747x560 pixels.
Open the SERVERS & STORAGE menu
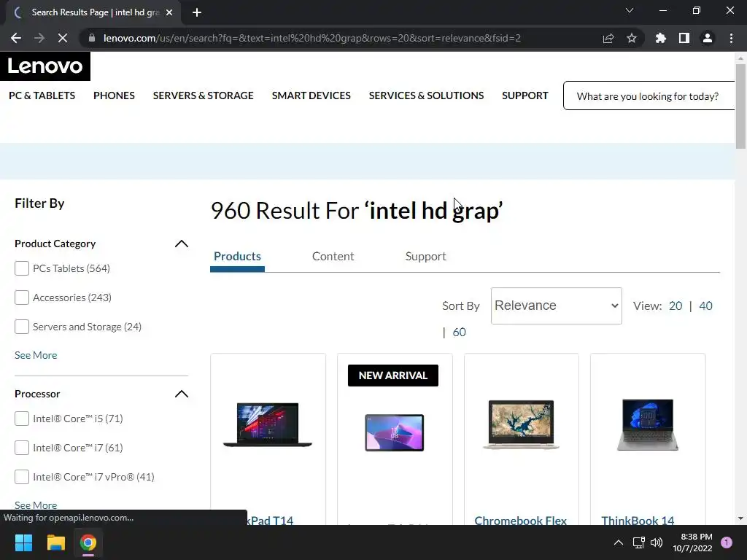click(203, 96)
